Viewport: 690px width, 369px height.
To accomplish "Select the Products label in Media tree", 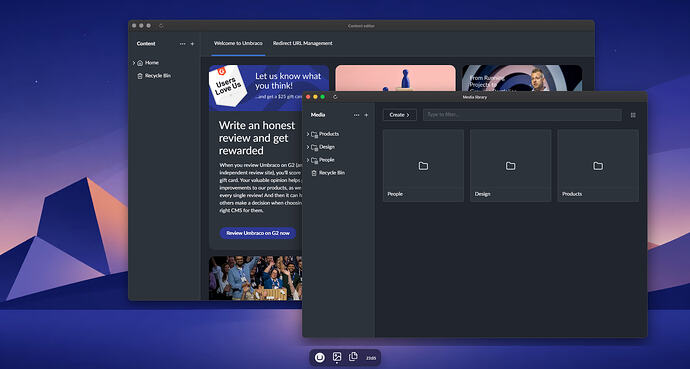I will (x=329, y=134).
